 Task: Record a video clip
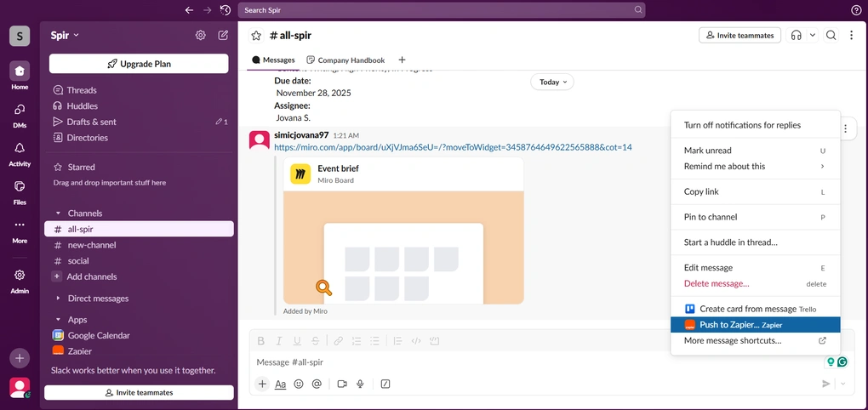pyautogui.click(x=342, y=384)
